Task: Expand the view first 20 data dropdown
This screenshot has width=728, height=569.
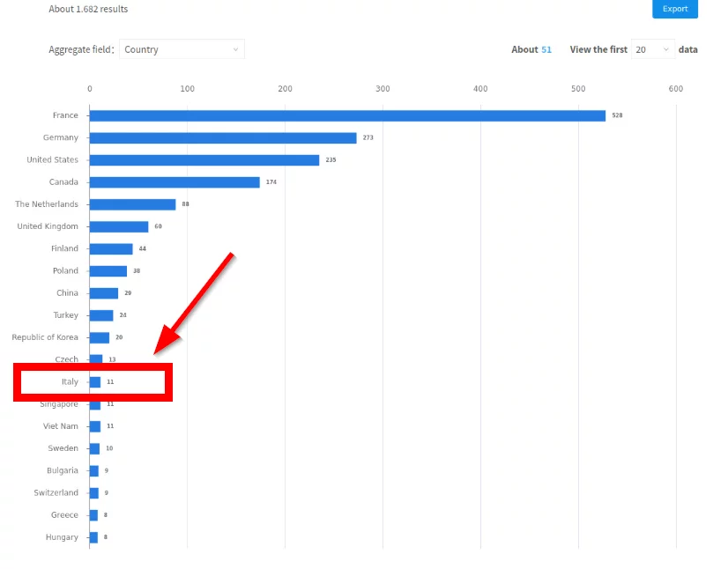Action: pos(652,50)
